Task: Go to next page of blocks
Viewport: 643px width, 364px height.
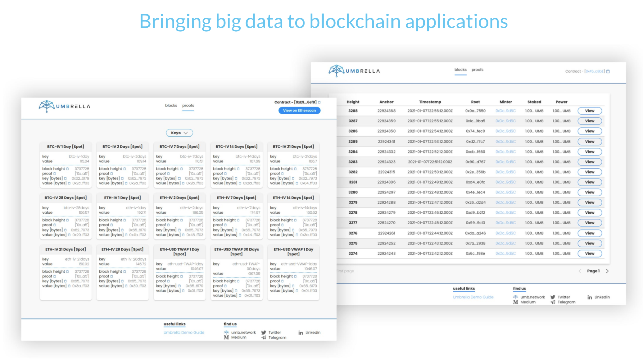Action: (607, 271)
